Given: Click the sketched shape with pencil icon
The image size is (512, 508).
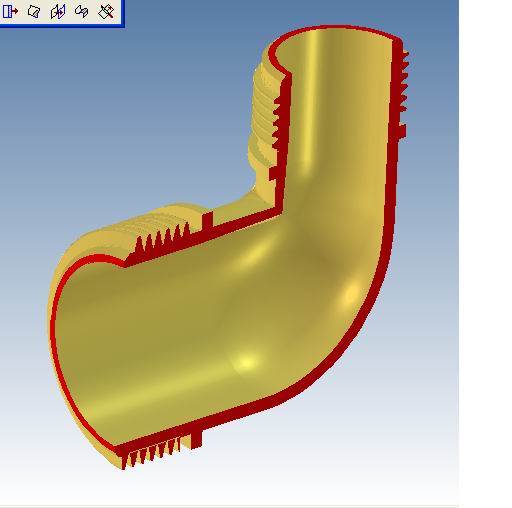Looking at the screenshot, I should click(34, 11).
